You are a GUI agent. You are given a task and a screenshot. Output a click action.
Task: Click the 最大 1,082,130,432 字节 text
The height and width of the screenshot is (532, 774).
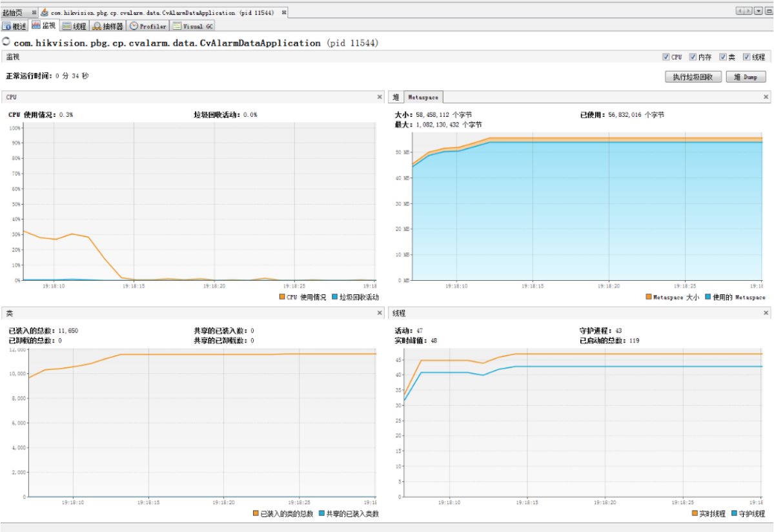tap(438, 125)
